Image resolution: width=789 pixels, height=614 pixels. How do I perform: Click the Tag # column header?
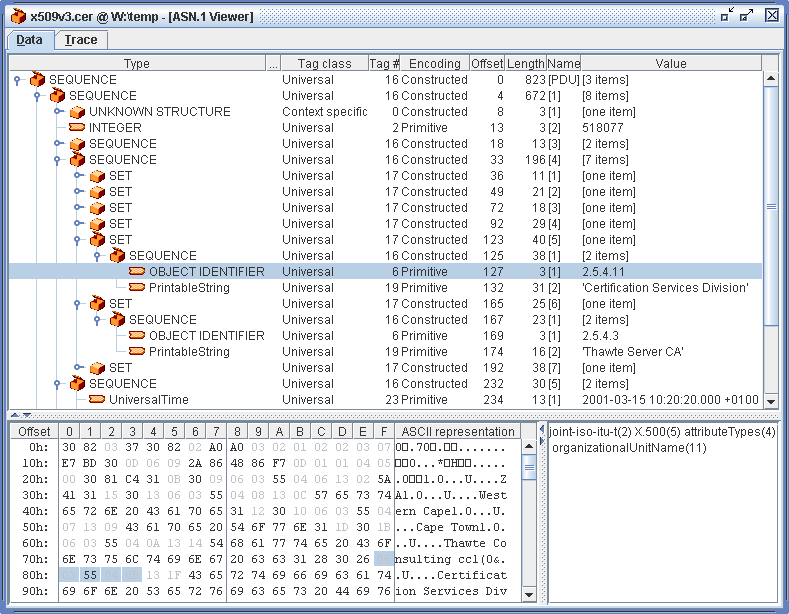click(384, 63)
